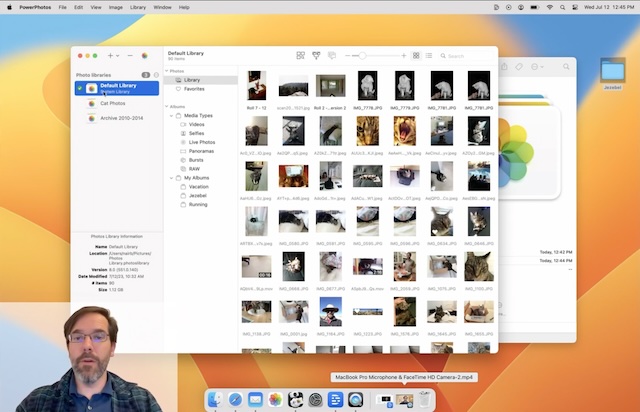Toggle the Default Library checkmark

(80, 88)
